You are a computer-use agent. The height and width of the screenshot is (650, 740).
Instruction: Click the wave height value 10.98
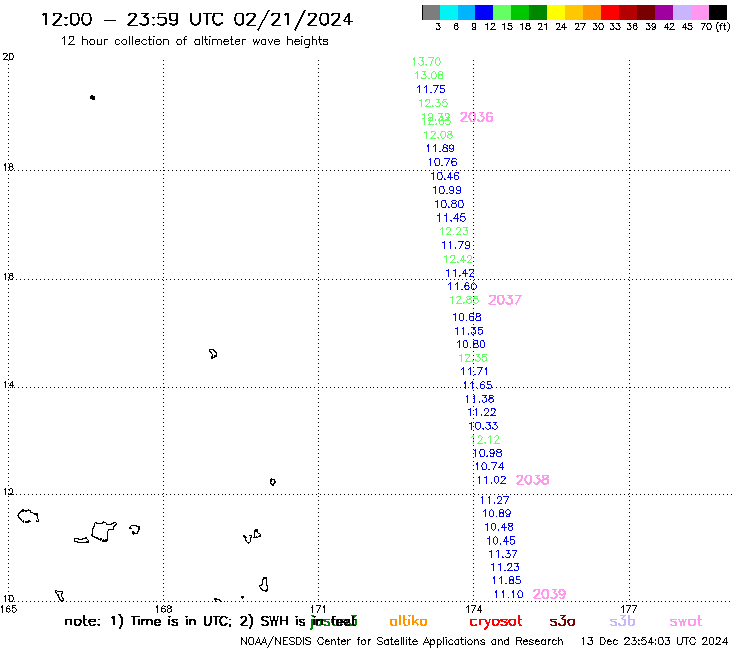[488, 453]
